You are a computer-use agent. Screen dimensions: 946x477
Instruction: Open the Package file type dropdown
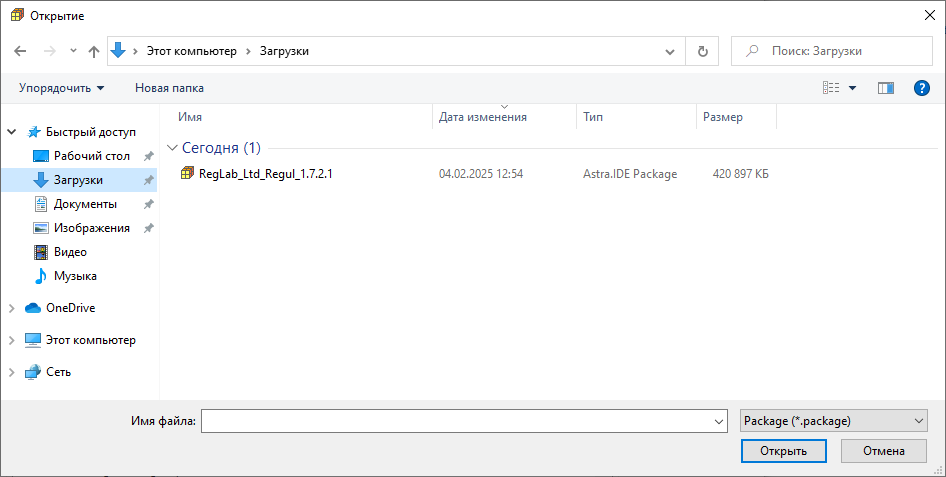834,421
